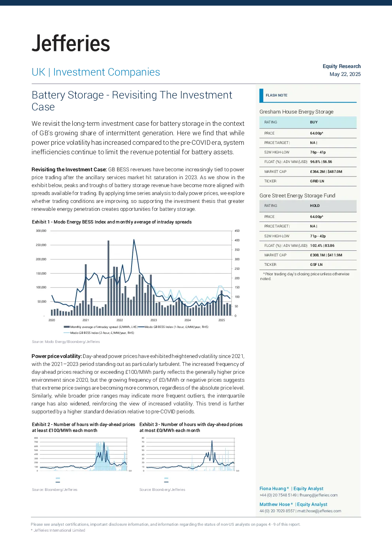Image resolution: width=392 pixels, height=555 pixels.
Task: Click the 'Equity Research' label
Action: coord(341,66)
